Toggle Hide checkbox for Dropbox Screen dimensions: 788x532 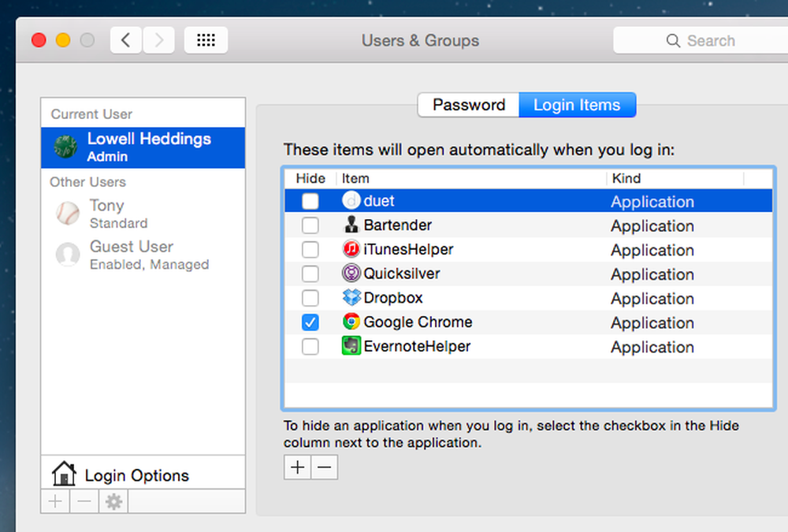[310, 298]
